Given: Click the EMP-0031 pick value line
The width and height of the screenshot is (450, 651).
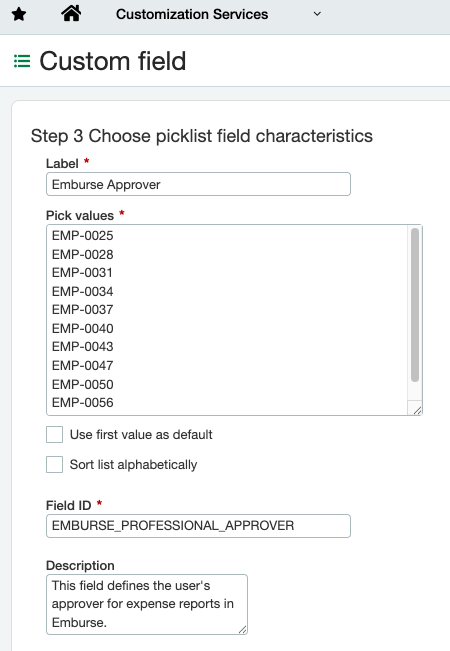Looking at the screenshot, I should 82,272.
